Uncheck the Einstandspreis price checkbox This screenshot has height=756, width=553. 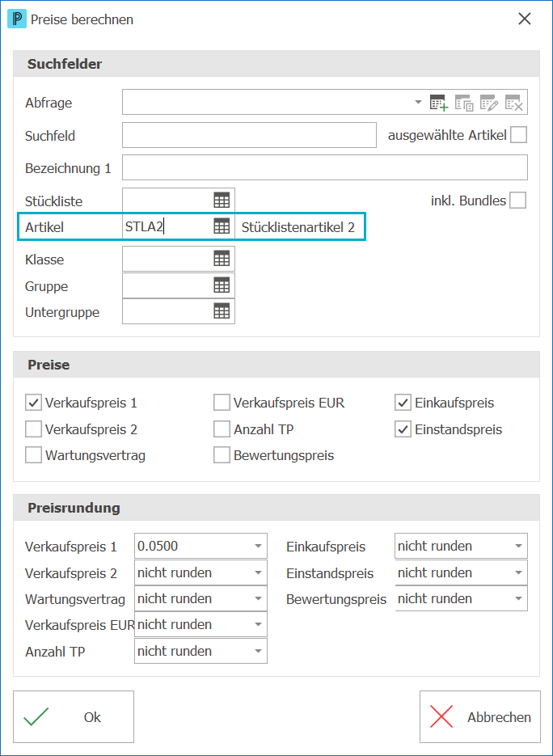(403, 429)
